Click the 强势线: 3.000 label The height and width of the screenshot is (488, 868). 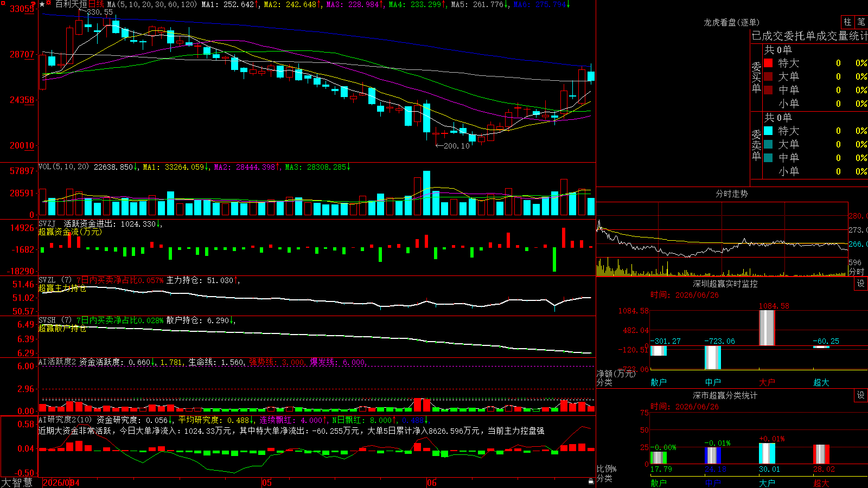point(277,362)
